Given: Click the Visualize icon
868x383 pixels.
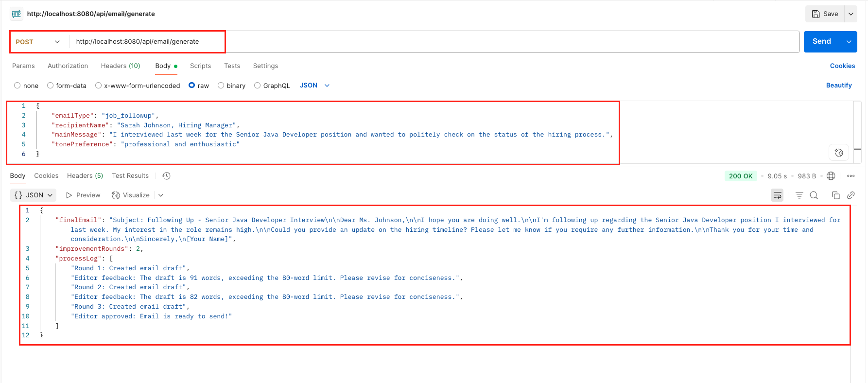Looking at the screenshot, I should point(116,195).
